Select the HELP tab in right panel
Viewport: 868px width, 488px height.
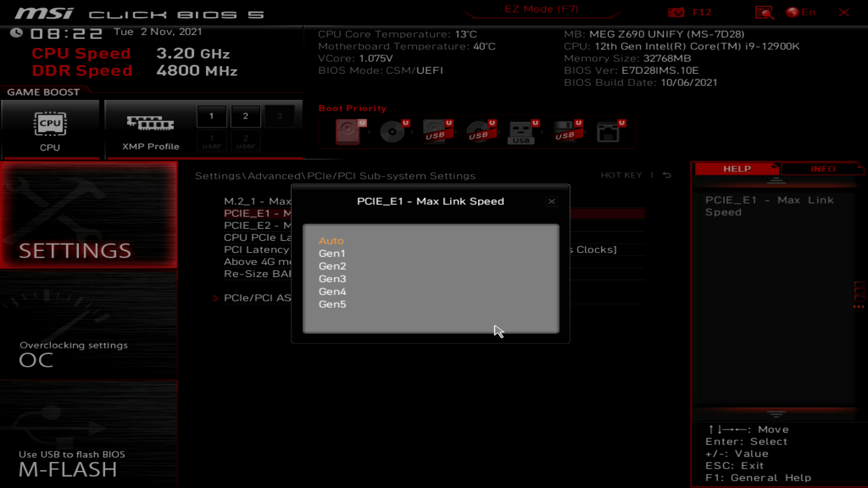click(737, 169)
